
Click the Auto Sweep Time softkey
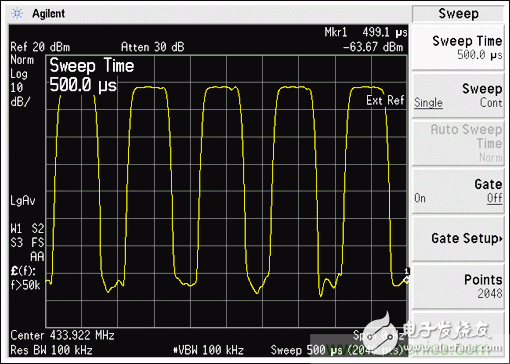(458, 143)
